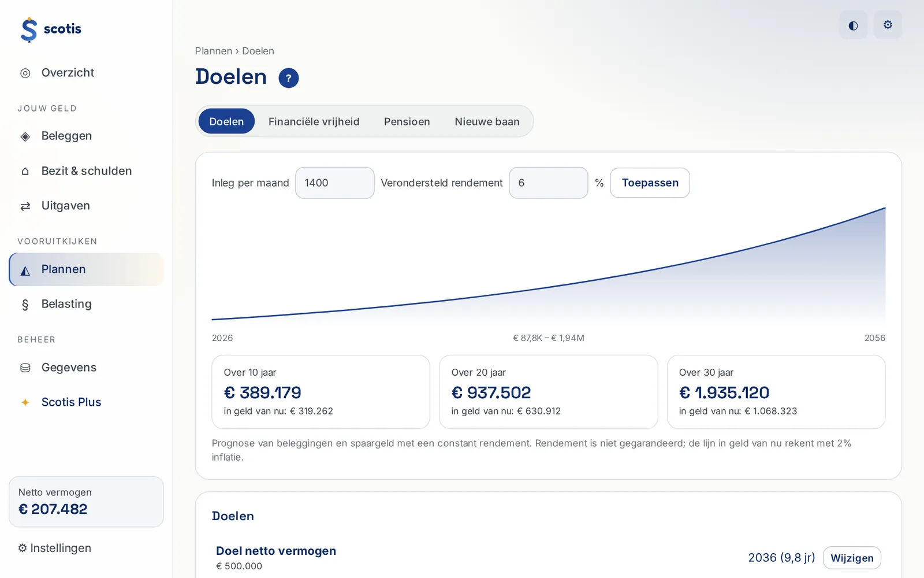The height and width of the screenshot is (578, 924).
Task: Click the Overzicht target icon
Action: click(25, 73)
